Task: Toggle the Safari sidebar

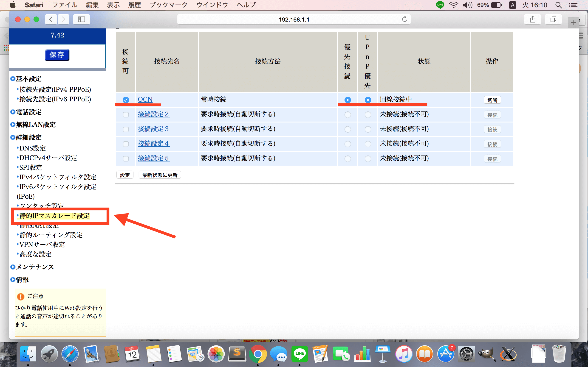Action: (81, 19)
